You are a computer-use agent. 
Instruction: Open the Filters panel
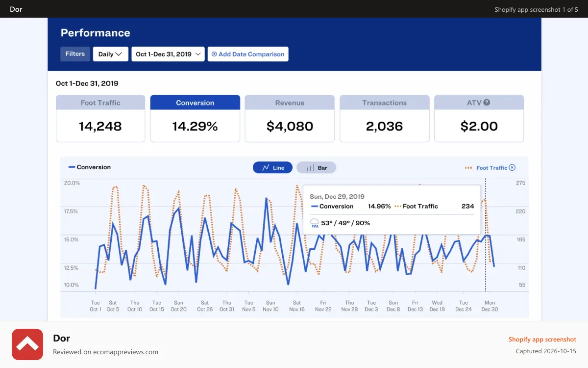click(75, 54)
